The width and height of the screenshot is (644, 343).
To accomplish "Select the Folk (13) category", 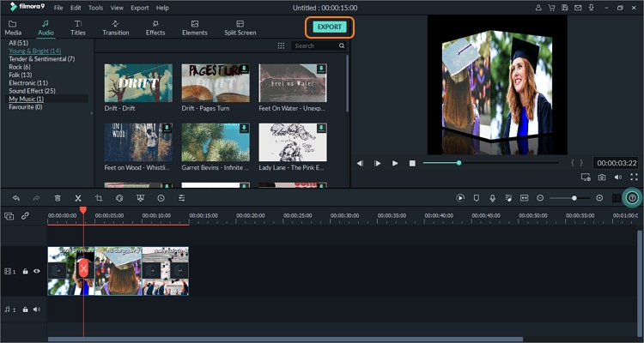I will 20,75.
